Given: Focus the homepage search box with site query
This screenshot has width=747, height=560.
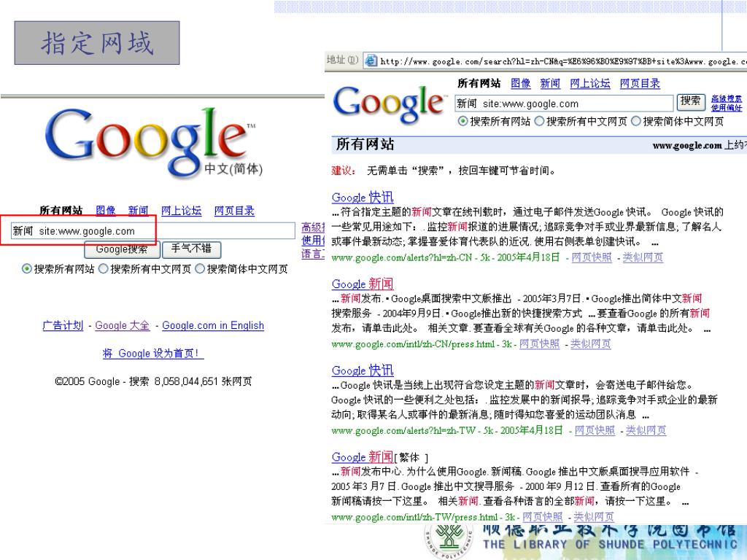Looking at the screenshot, I should point(153,231).
